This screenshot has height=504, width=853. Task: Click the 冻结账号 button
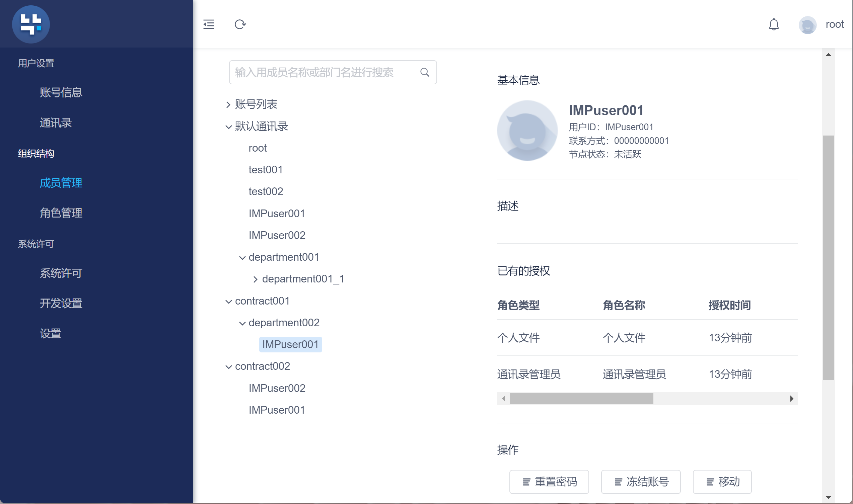tap(641, 482)
